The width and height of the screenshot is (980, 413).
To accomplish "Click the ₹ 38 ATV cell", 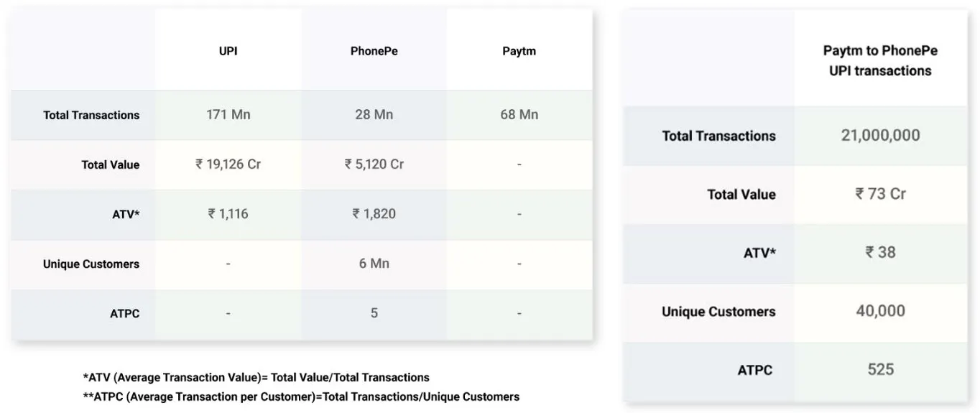I will tap(880, 252).
